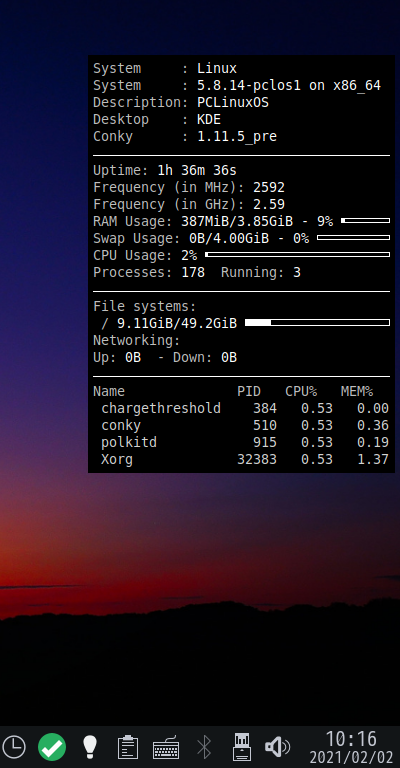Click the PCLinuxOS description text
400x768 pixels.
[x=233, y=102]
